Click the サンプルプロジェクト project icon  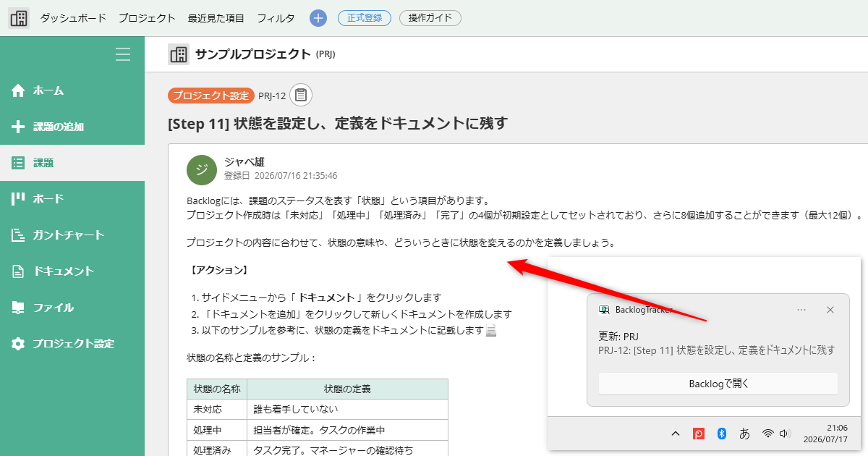tap(179, 54)
